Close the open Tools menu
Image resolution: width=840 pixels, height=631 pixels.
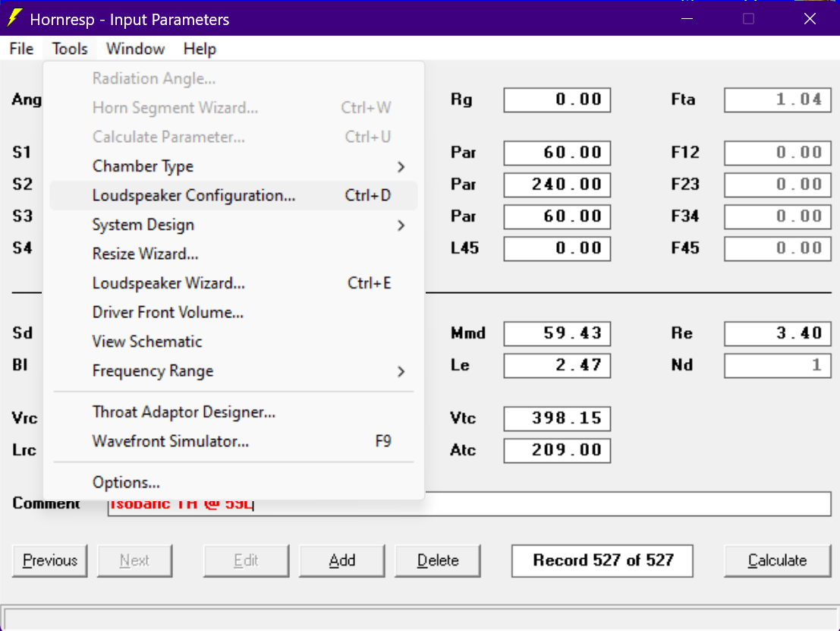70,49
